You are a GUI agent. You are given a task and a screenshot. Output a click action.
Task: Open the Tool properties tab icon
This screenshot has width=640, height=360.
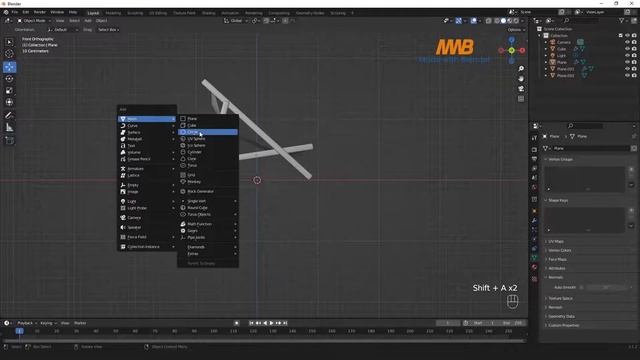(x=534, y=138)
